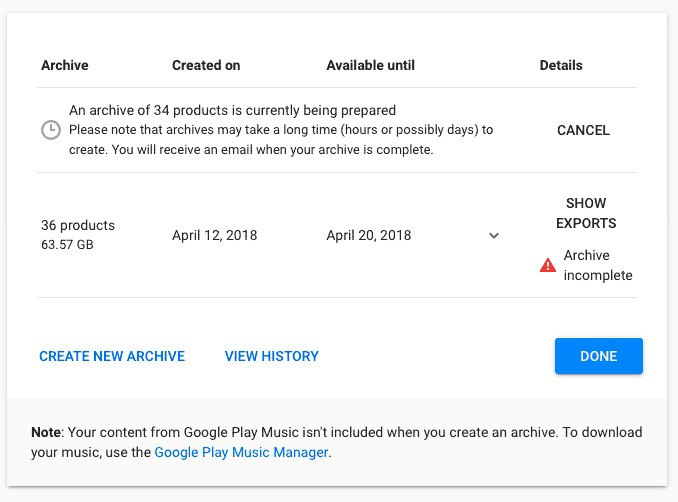Click the April 12, 2018 creation date
678x502 pixels.
(214, 236)
